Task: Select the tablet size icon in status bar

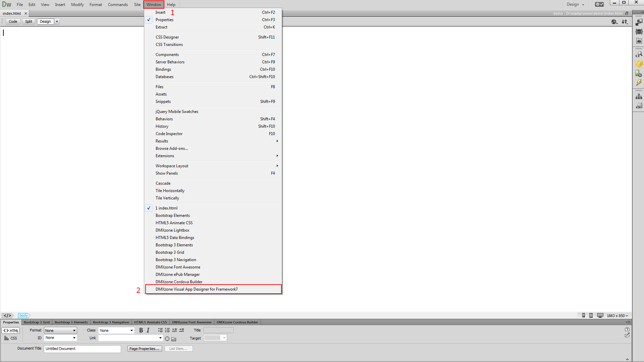Action: (591, 315)
